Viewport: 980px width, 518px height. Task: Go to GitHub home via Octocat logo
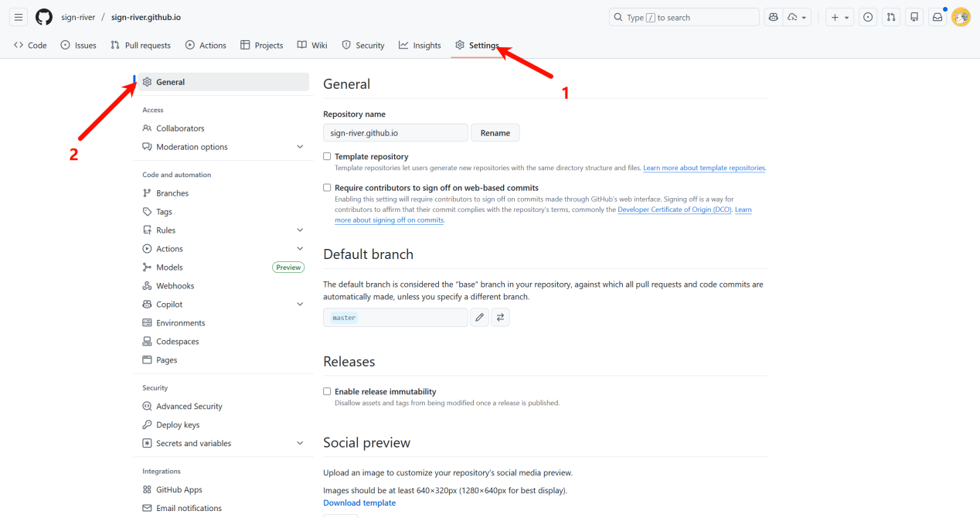(x=44, y=17)
